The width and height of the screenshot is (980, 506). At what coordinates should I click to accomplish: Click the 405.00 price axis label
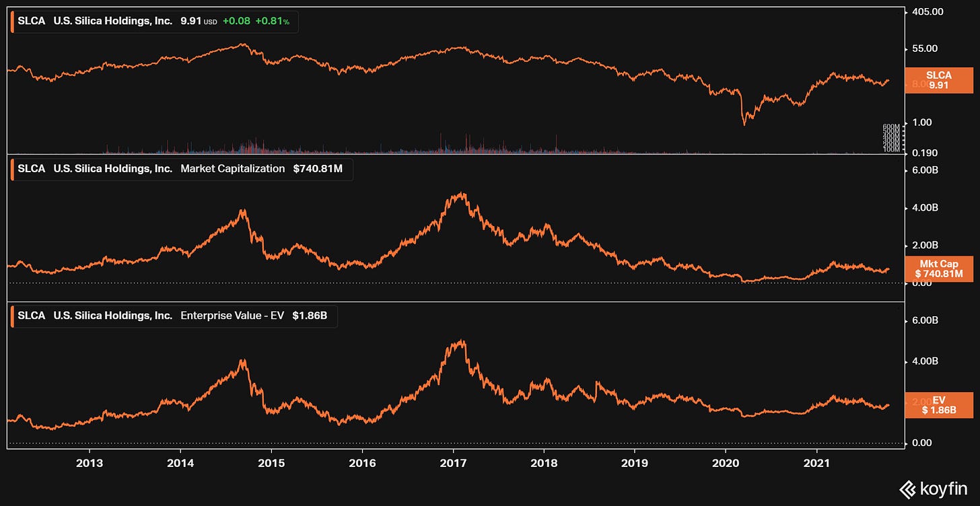[x=928, y=12]
